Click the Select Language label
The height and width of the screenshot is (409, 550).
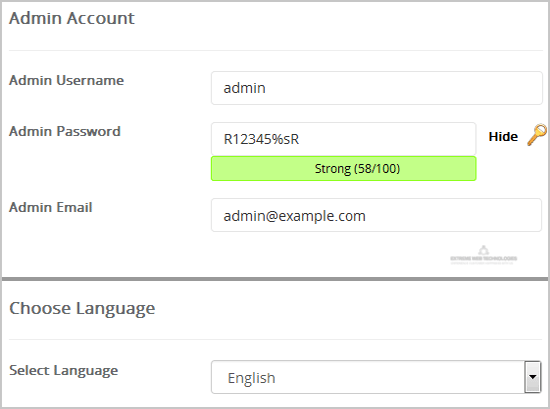pyautogui.click(x=63, y=371)
